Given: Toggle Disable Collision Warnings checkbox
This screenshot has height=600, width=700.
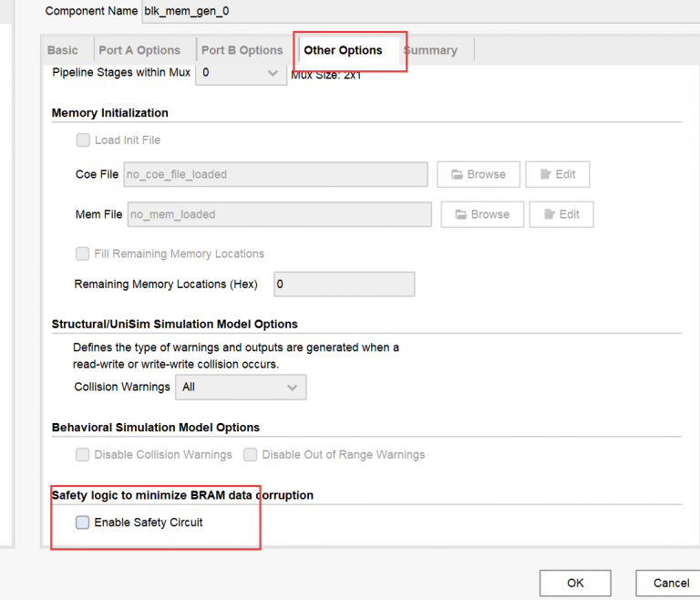Looking at the screenshot, I should tap(83, 454).
